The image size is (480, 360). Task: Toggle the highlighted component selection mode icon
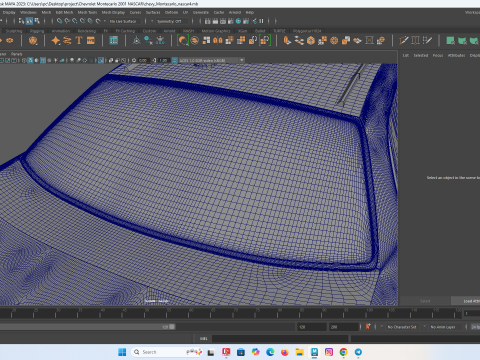pyautogui.click(x=29, y=21)
